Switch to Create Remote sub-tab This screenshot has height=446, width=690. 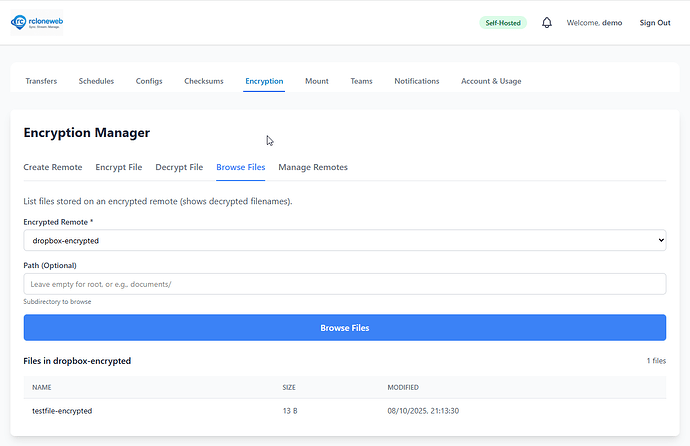point(53,167)
